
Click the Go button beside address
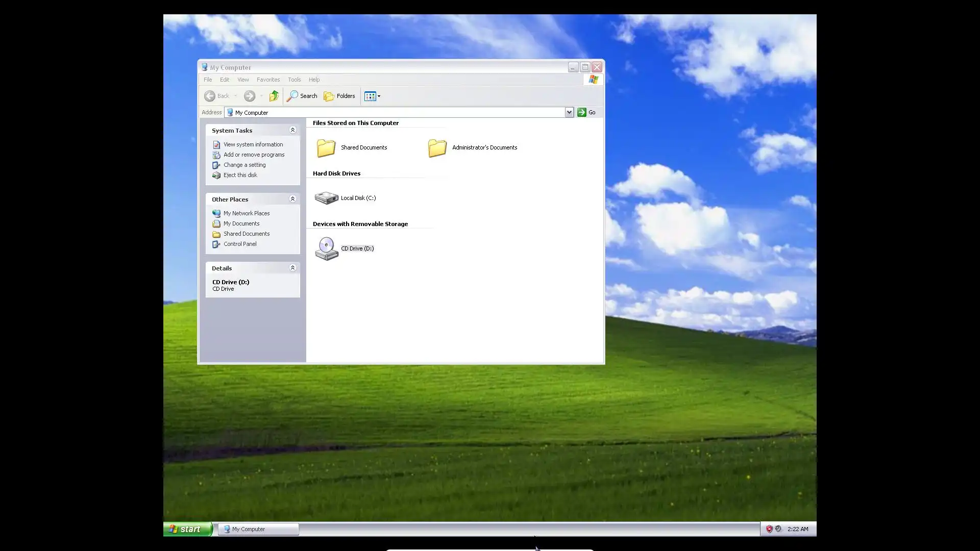(x=586, y=112)
